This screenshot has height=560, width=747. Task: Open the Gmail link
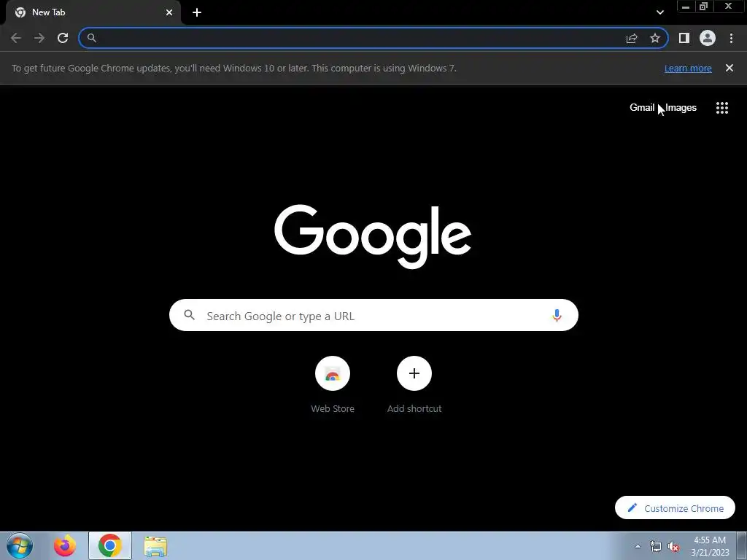pos(642,108)
